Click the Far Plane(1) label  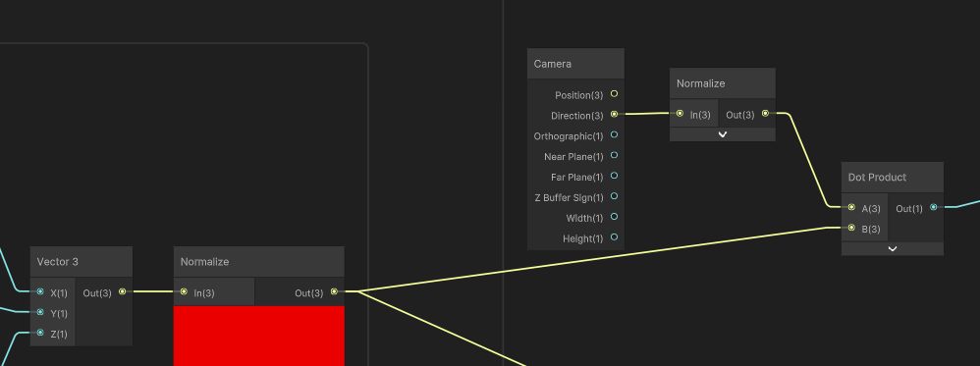point(576,178)
